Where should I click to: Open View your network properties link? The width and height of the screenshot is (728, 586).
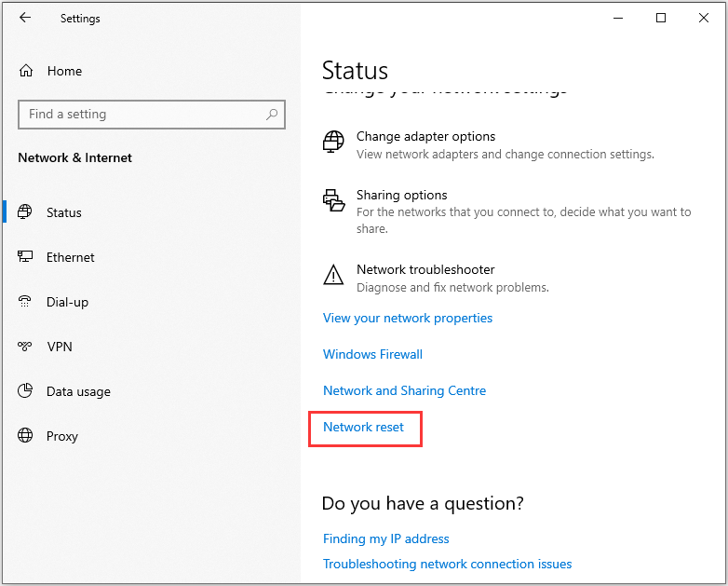tap(408, 318)
